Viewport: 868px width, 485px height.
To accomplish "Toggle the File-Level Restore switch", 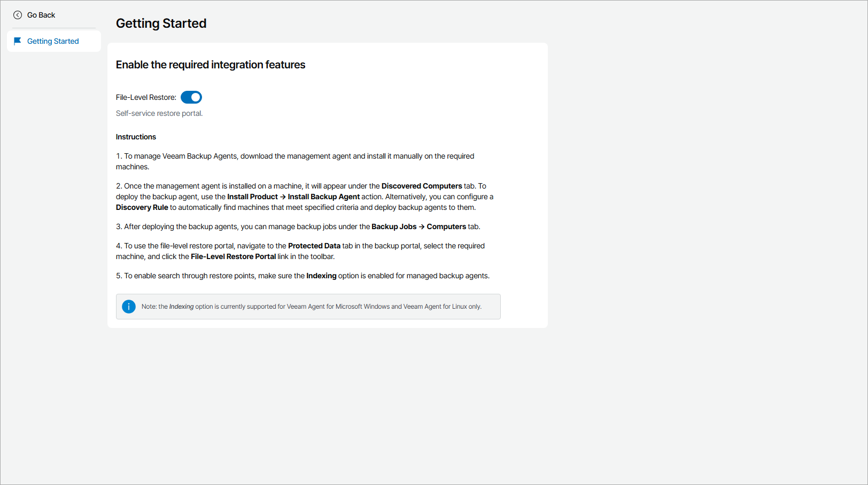I will click(x=191, y=97).
